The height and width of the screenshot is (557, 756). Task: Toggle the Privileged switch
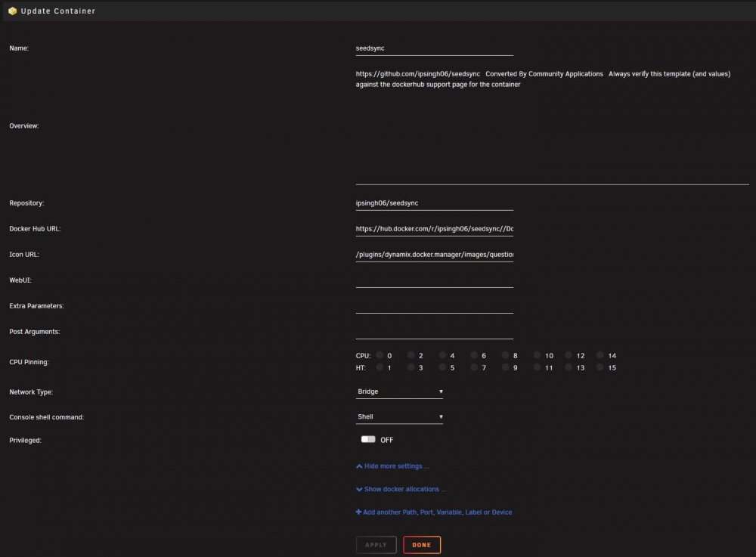pyautogui.click(x=368, y=439)
